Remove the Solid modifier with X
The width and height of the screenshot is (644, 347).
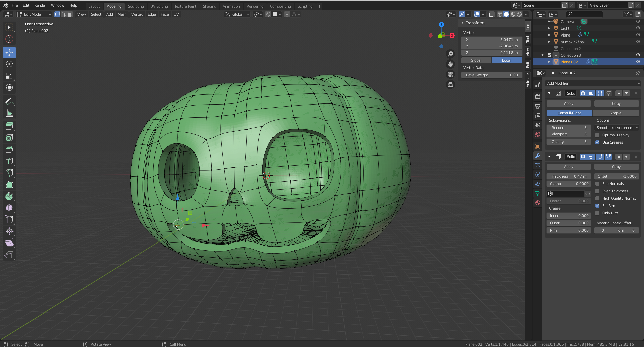[636, 157]
